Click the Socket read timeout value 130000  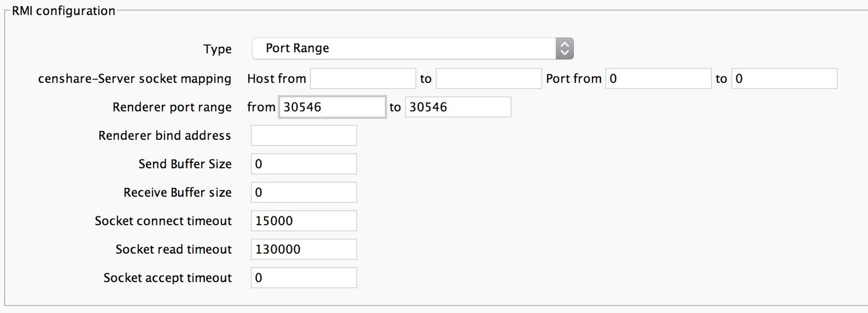[303, 249]
